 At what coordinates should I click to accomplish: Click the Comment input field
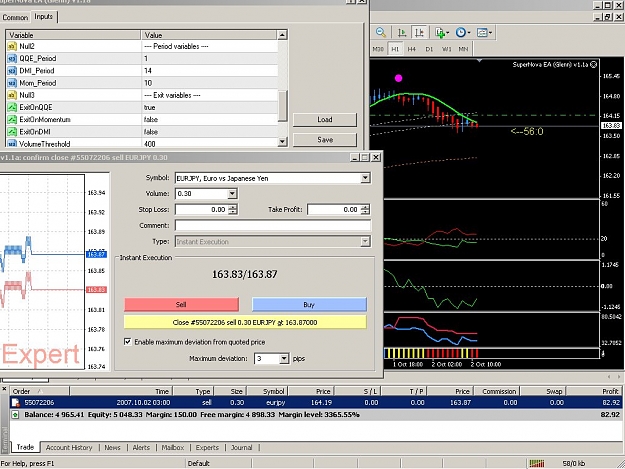(x=273, y=226)
